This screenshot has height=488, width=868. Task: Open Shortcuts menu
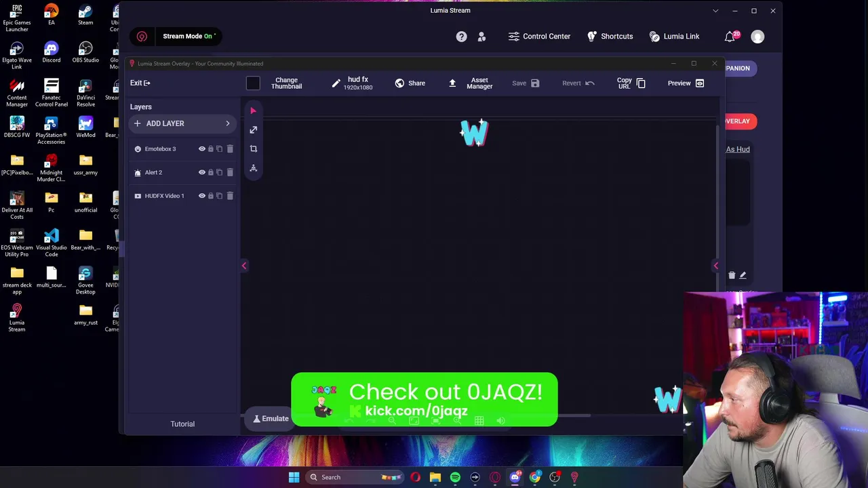(x=610, y=37)
